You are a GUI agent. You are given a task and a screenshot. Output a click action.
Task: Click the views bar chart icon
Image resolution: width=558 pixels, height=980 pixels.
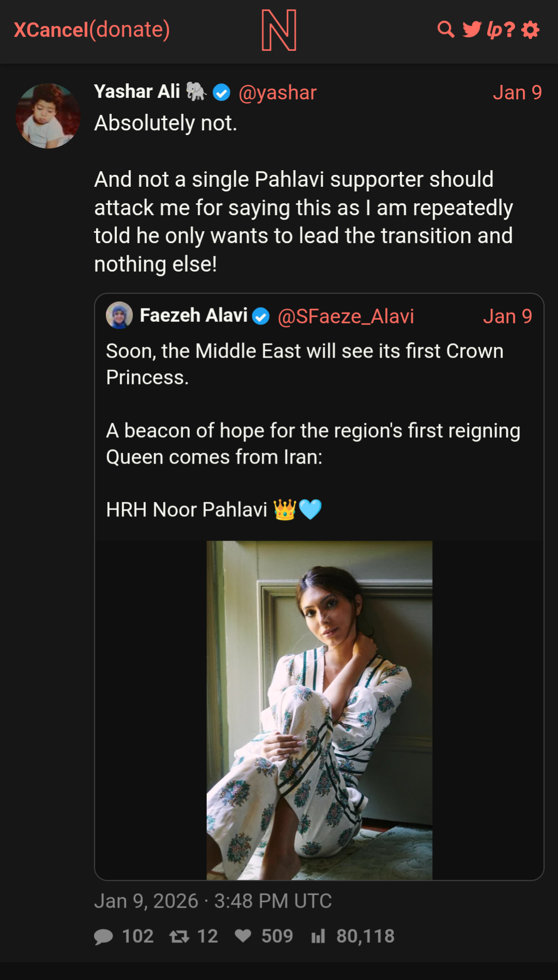(x=318, y=936)
